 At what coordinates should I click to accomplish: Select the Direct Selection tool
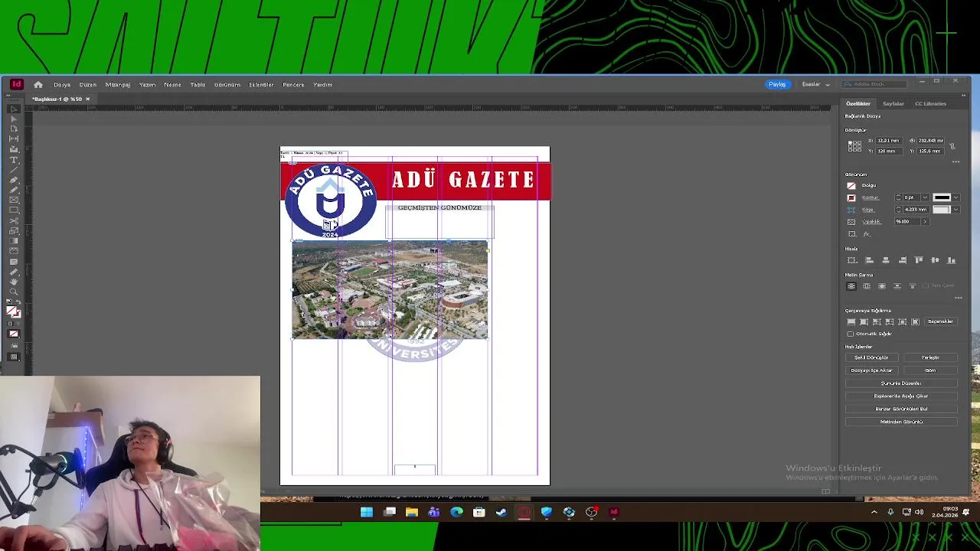tap(14, 119)
